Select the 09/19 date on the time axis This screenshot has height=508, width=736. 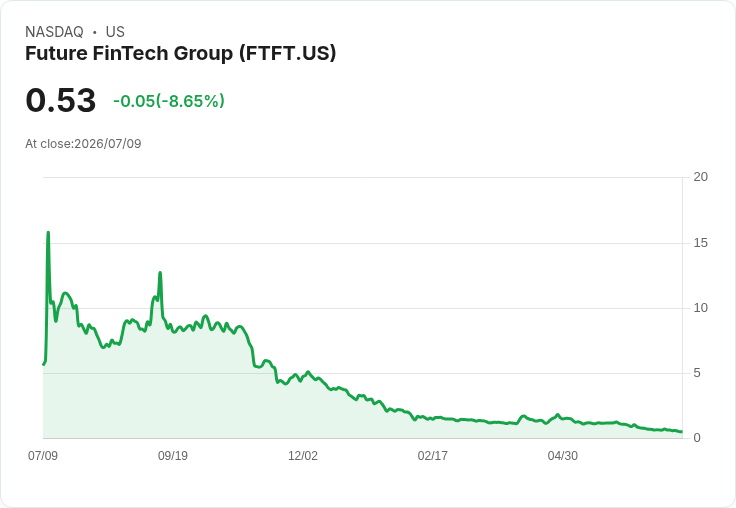(x=173, y=456)
